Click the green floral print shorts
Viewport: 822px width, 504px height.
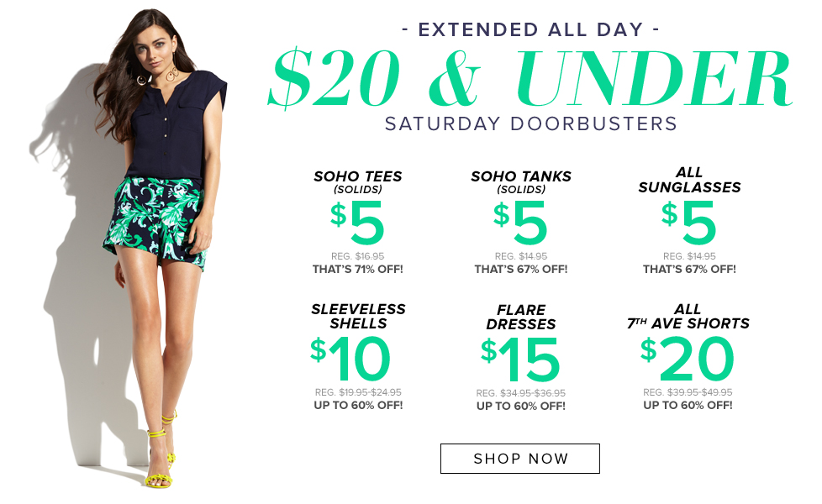157,220
